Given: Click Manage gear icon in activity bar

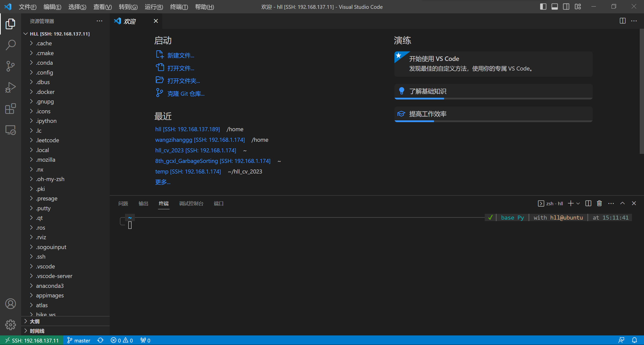Looking at the screenshot, I should tap(11, 325).
